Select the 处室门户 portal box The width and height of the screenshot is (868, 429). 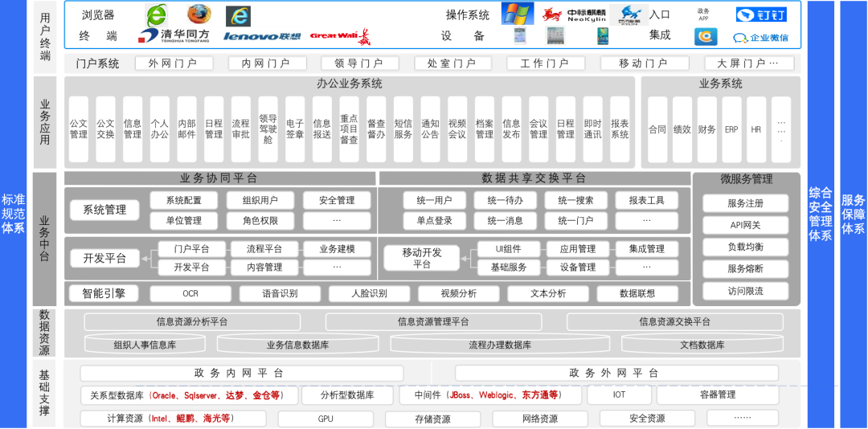[x=452, y=63]
